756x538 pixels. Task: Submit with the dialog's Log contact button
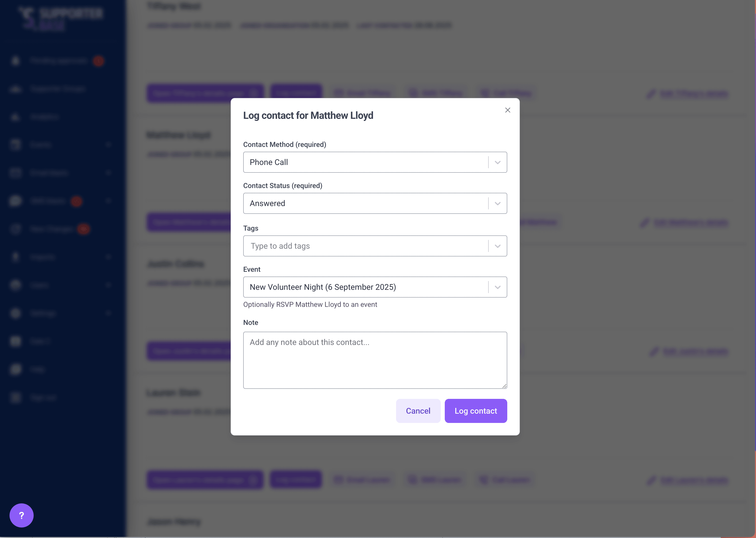[475, 411]
